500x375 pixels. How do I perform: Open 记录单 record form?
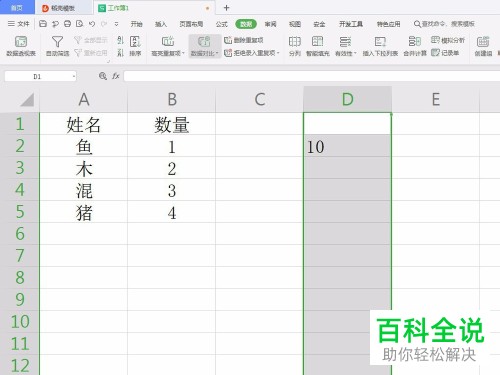click(445, 53)
